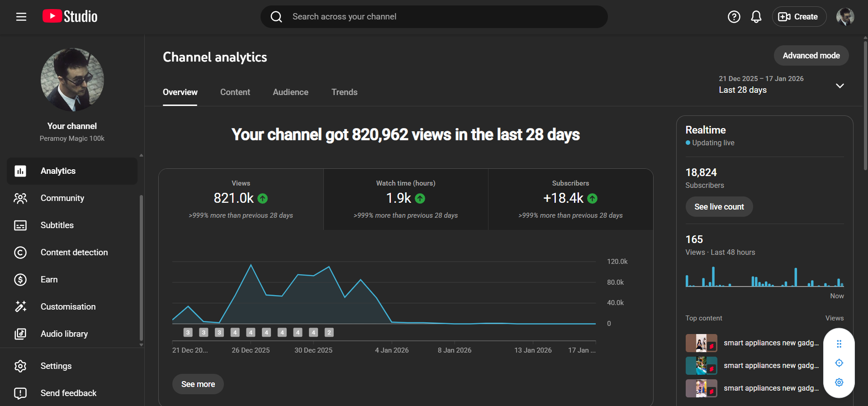Screen dimensions: 868x406
Task: Click the YouTube Studio logo
Action: pyautogui.click(x=70, y=17)
